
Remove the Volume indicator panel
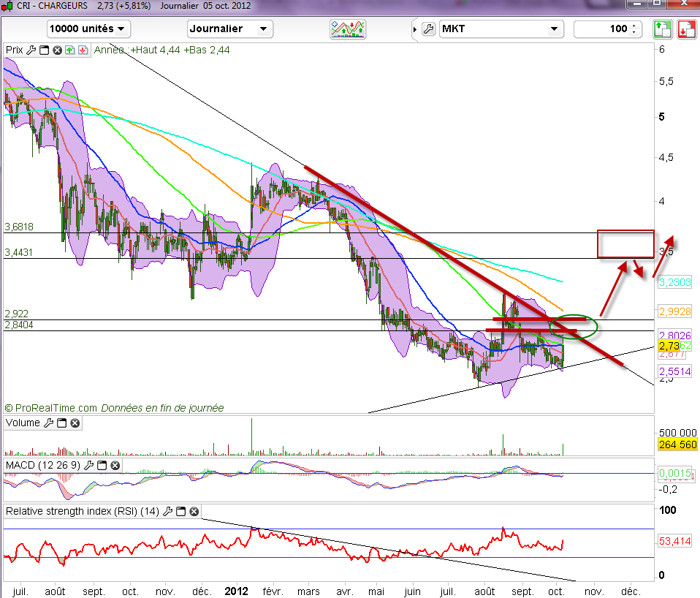point(75,423)
